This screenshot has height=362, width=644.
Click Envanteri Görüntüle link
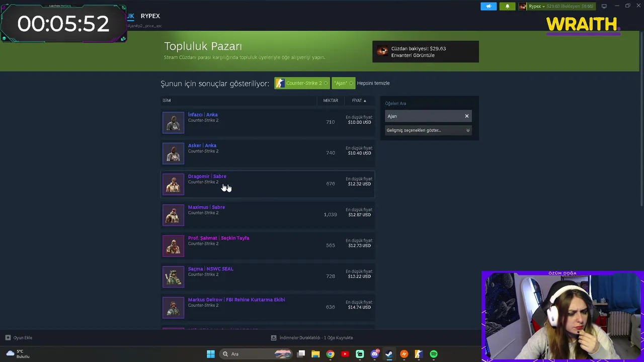(413, 55)
